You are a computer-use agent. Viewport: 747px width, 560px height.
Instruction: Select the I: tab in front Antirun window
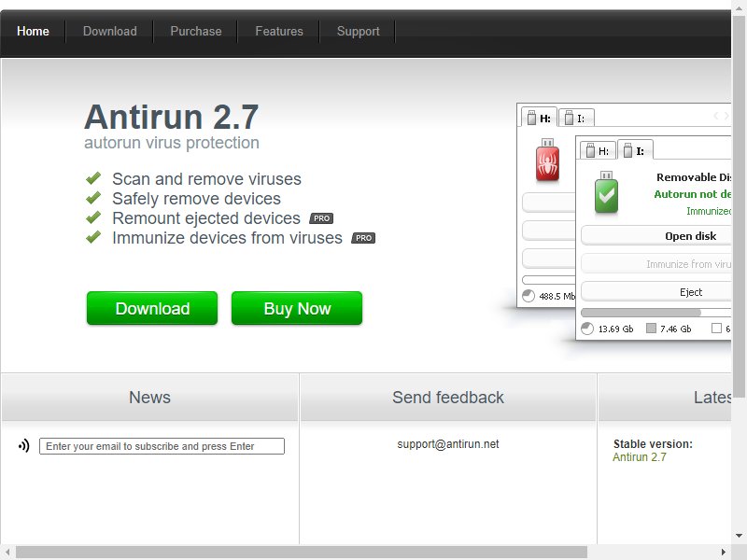click(x=635, y=151)
